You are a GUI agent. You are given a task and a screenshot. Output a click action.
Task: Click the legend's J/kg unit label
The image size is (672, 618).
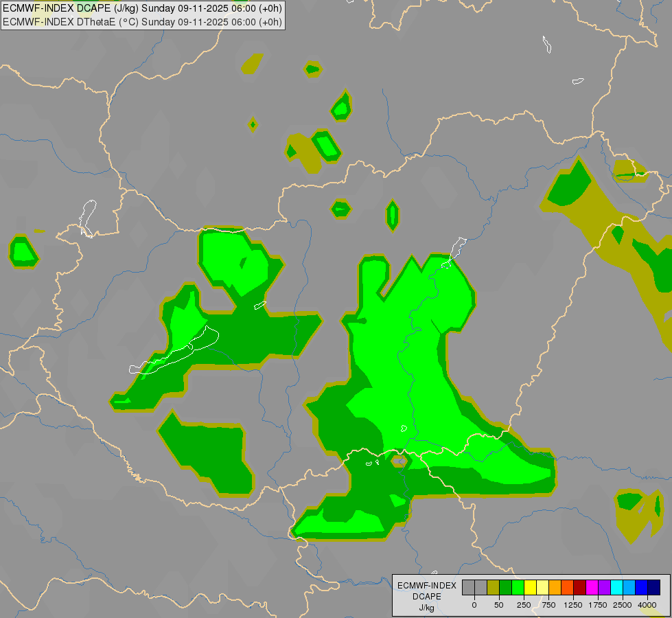coord(426,608)
